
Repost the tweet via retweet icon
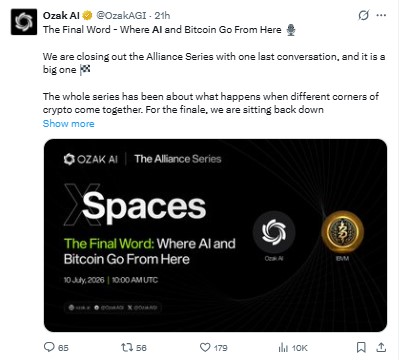127,348
